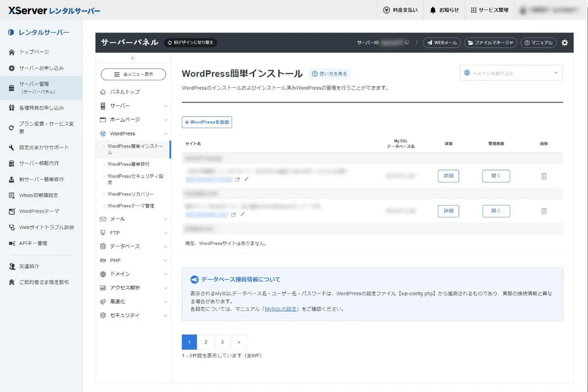
Task: Open the settings gear in server panel header
Action: [x=564, y=43]
